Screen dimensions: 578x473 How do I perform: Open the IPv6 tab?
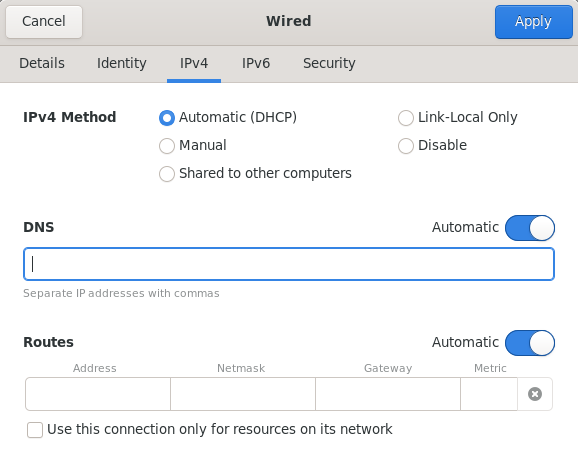click(256, 63)
